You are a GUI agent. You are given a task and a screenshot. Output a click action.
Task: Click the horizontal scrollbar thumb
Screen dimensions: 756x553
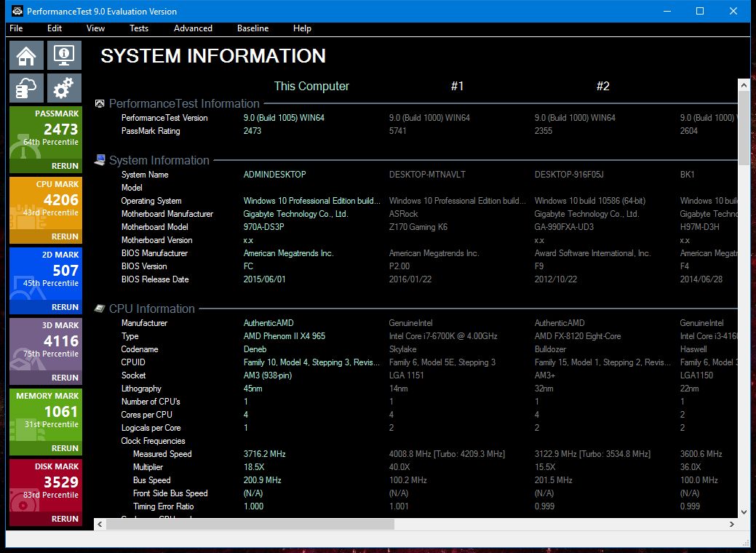250,524
